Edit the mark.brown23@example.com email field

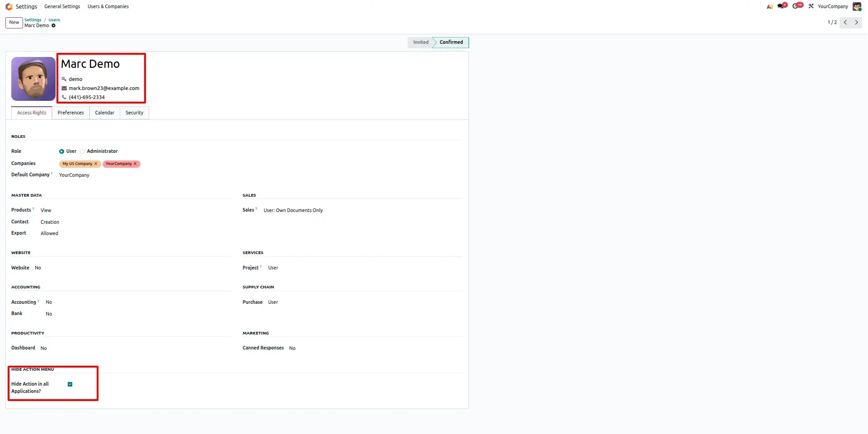coord(104,88)
